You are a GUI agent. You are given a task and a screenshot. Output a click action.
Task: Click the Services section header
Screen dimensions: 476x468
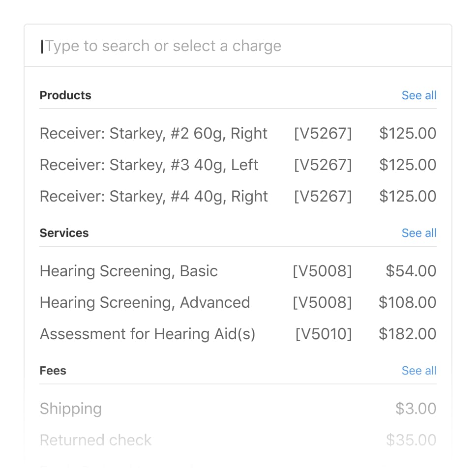pos(64,233)
